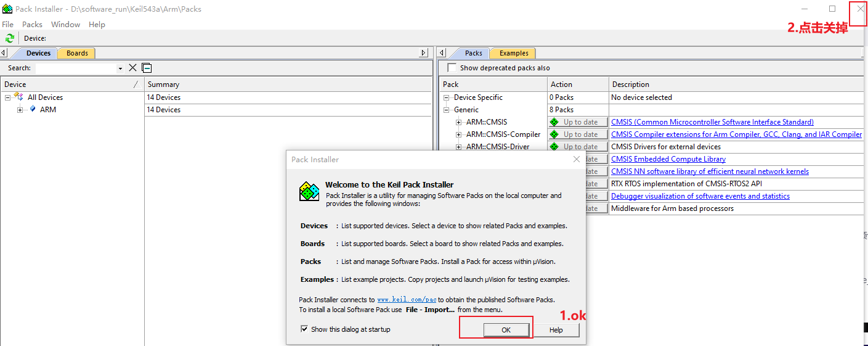Switch to the Boards tab
This screenshot has height=346, width=868.
pyautogui.click(x=77, y=53)
